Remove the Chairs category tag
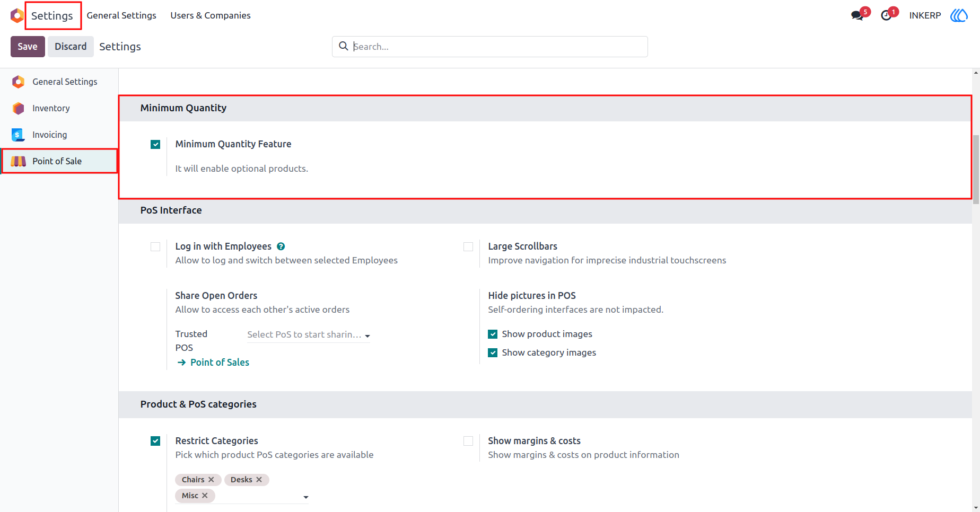Screen dimensions: 980x512 [x=211, y=480]
